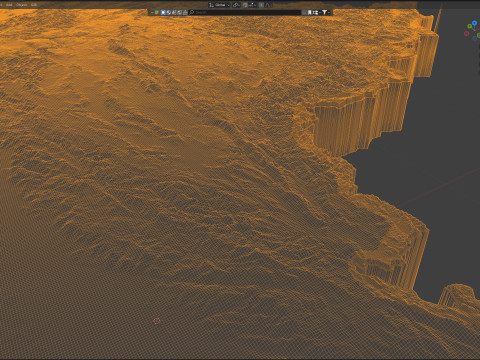The width and height of the screenshot is (480, 360).
Task: Open the filter funnel dropdown
Action: [x=326, y=12]
